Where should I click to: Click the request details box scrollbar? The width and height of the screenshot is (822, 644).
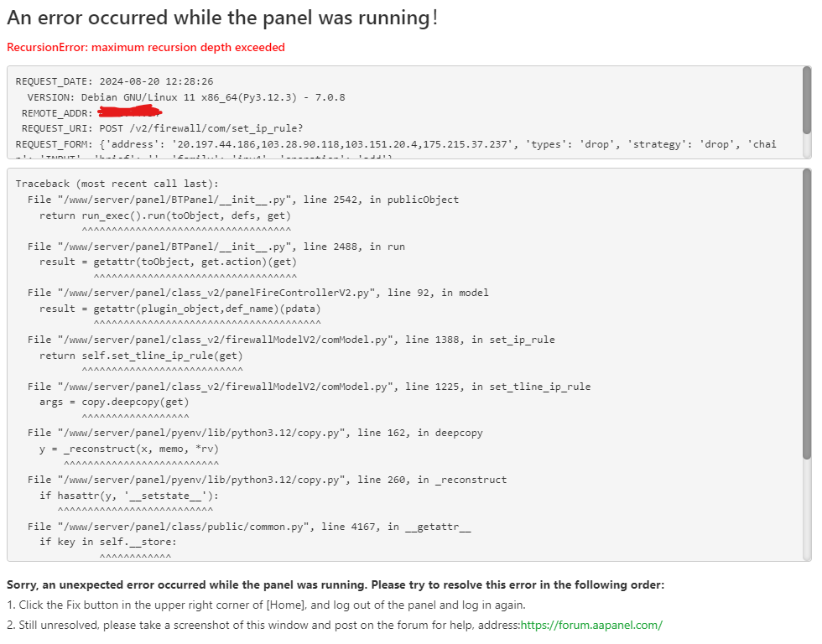pos(807,101)
